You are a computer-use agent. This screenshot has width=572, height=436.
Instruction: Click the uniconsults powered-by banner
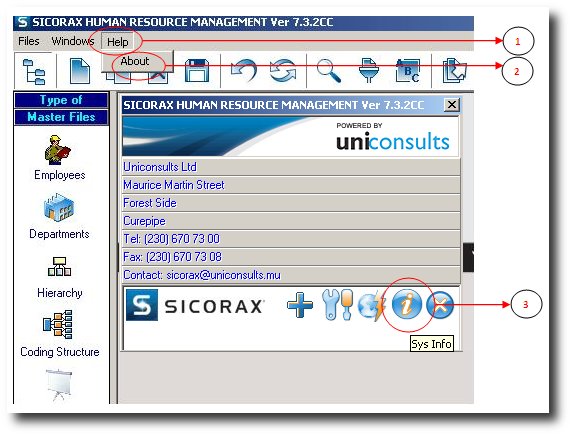290,136
